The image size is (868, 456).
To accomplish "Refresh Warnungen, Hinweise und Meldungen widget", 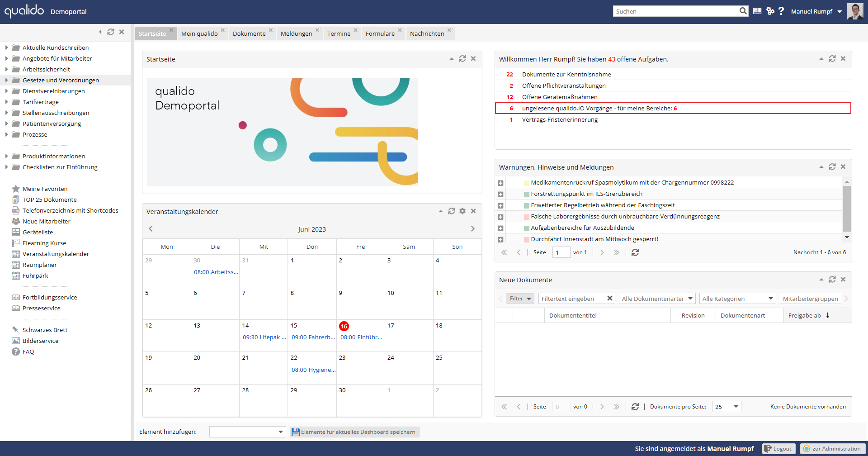I will click(x=832, y=167).
